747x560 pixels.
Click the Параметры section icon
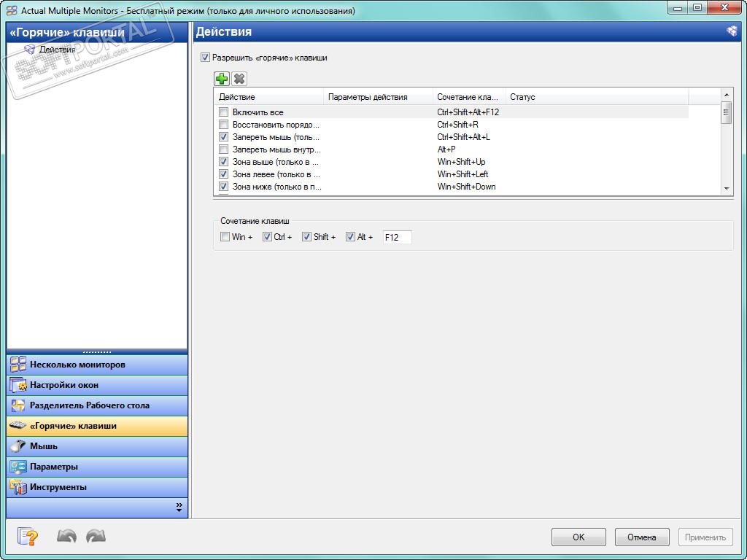[18, 467]
